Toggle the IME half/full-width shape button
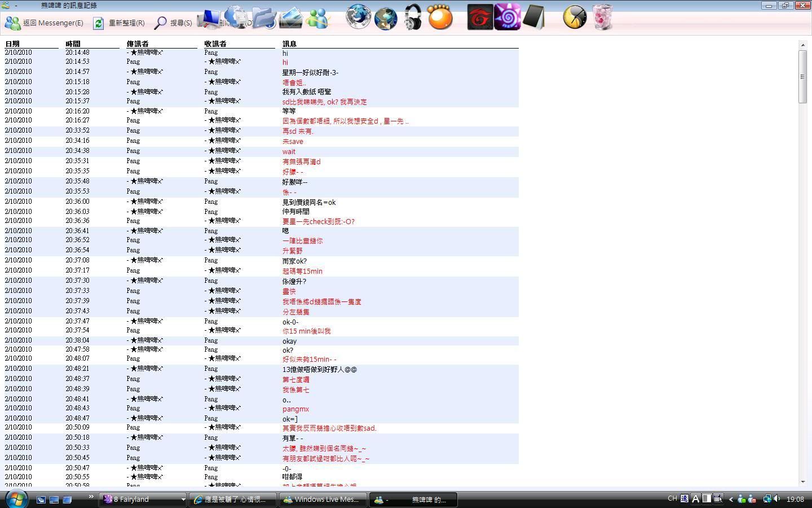 (707, 499)
